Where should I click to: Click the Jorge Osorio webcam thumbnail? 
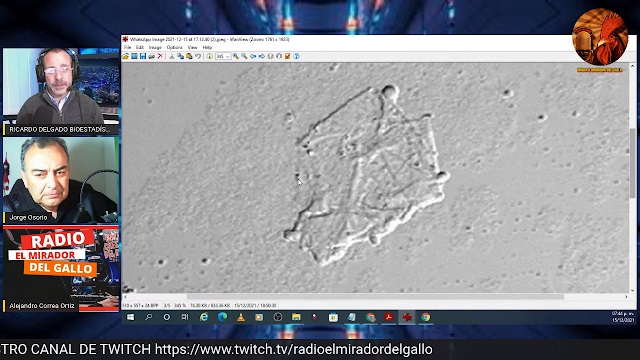[x=61, y=180]
